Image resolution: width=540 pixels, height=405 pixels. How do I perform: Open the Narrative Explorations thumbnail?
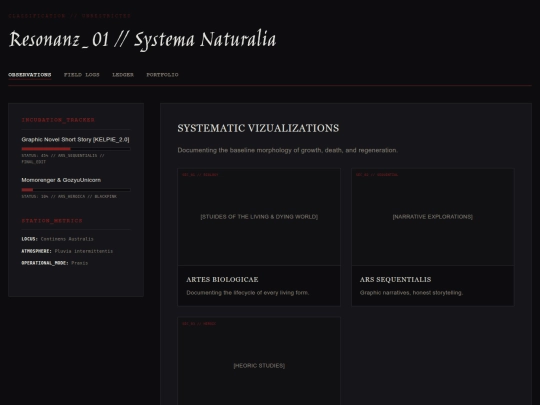click(433, 217)
